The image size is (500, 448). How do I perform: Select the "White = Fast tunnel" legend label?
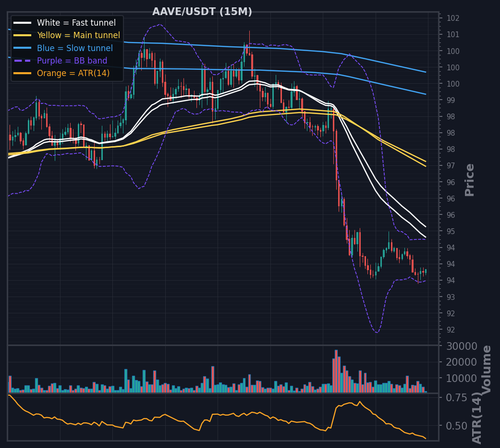pyautogui.click(x=76, y=23)
